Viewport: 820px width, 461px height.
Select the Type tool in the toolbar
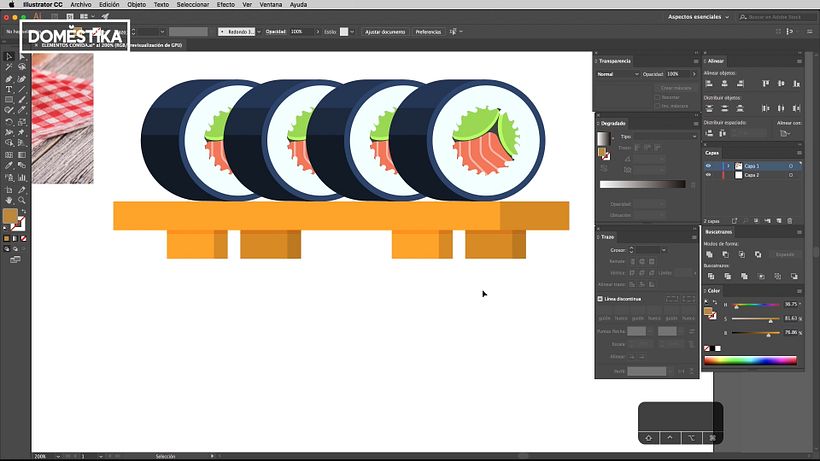click(9, 89)
